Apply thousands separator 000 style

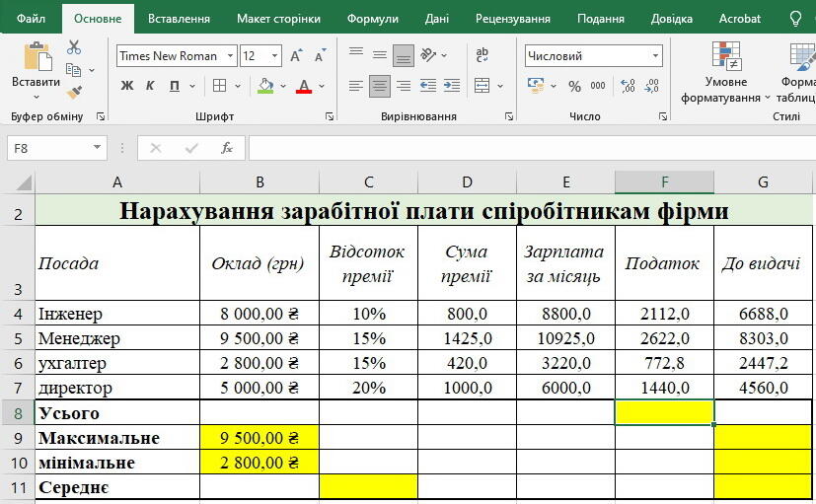coord(597,86)
